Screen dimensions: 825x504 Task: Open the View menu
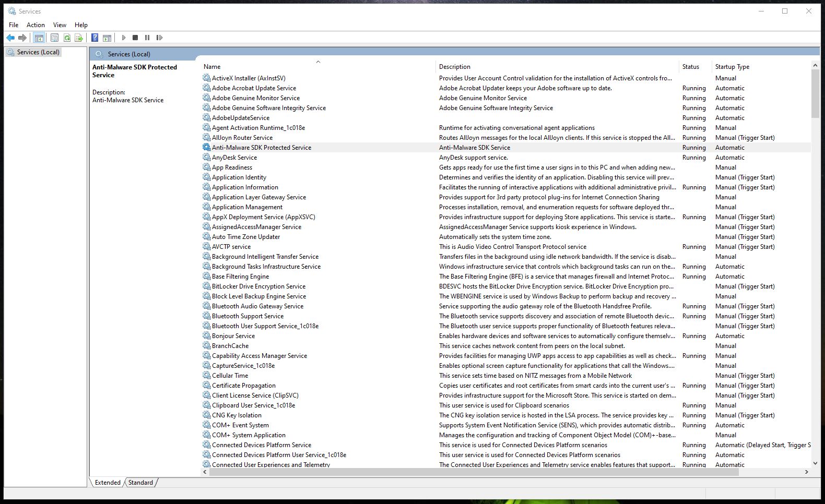(x=60, y=25)
